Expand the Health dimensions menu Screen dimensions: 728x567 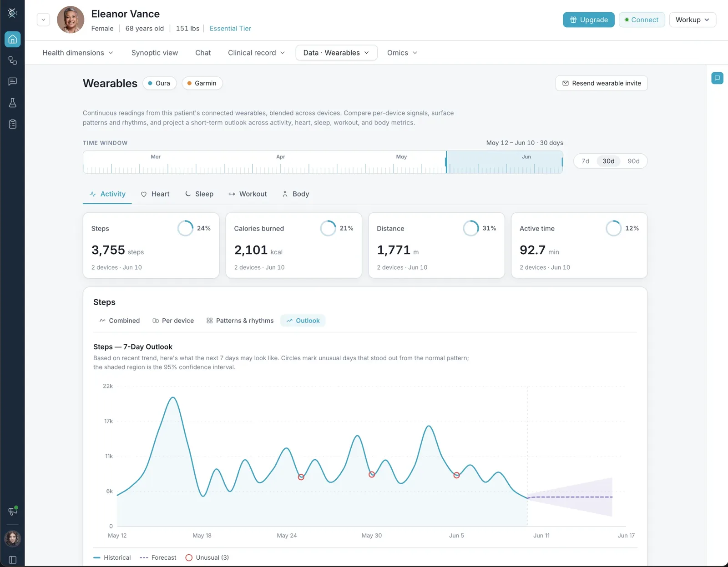coord(78,53)
